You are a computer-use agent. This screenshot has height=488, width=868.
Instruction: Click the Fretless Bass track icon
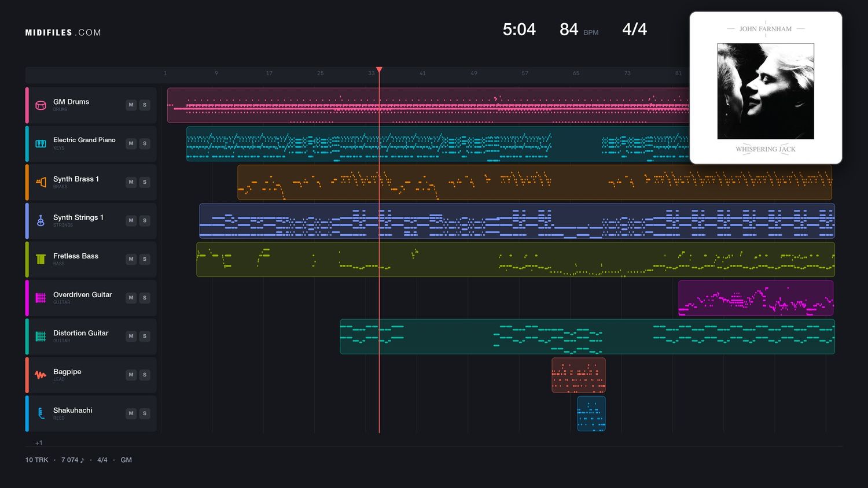41,259
